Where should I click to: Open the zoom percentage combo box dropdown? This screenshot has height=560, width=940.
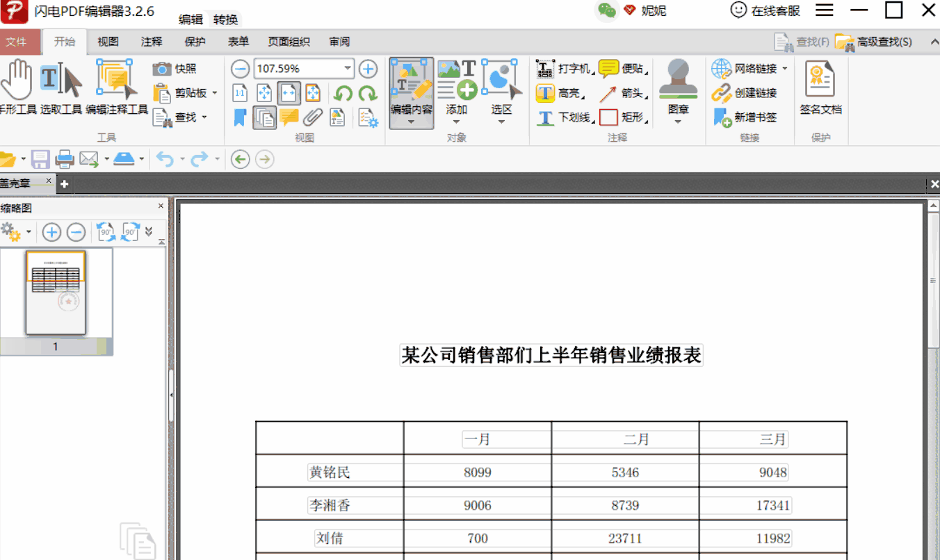(348, 69)
